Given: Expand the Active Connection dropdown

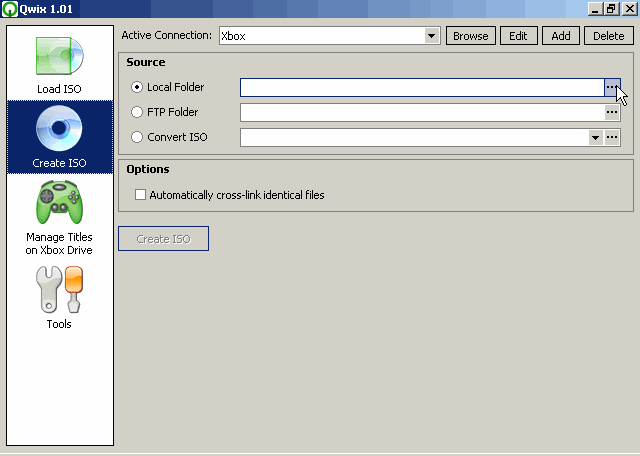Looking at the screenshot, I should (431, 36).
